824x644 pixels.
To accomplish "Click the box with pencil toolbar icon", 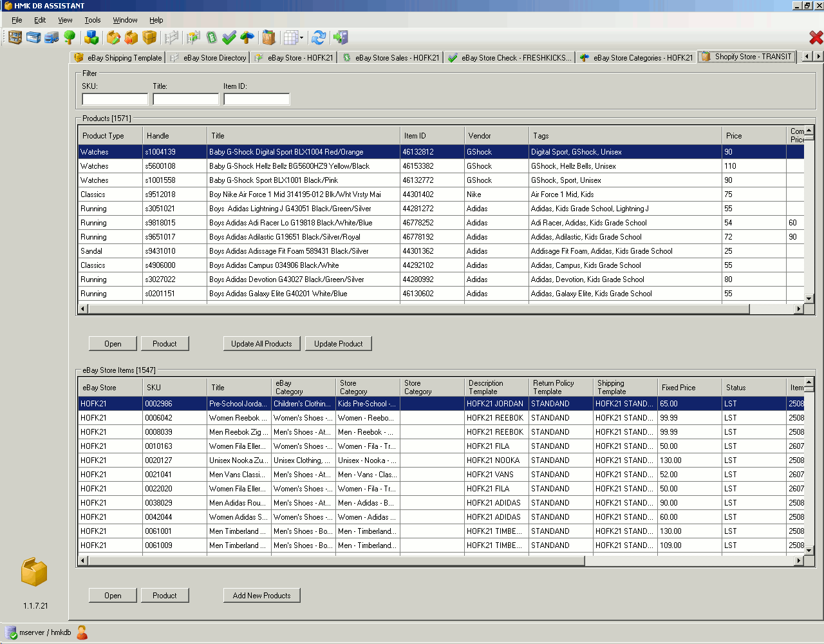I will pyautogui.click(x=113, y=37).
